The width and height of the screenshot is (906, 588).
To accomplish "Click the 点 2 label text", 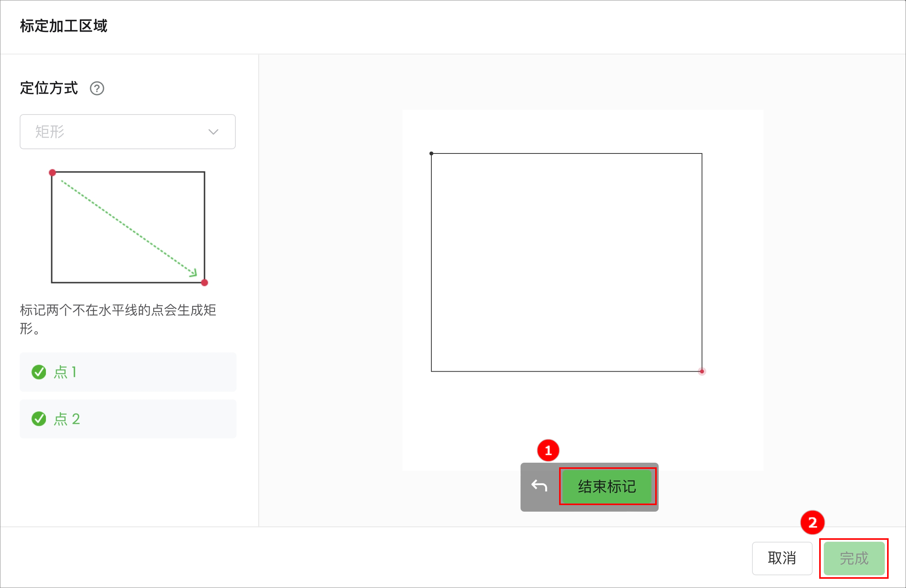I will [x=67, y=419].
